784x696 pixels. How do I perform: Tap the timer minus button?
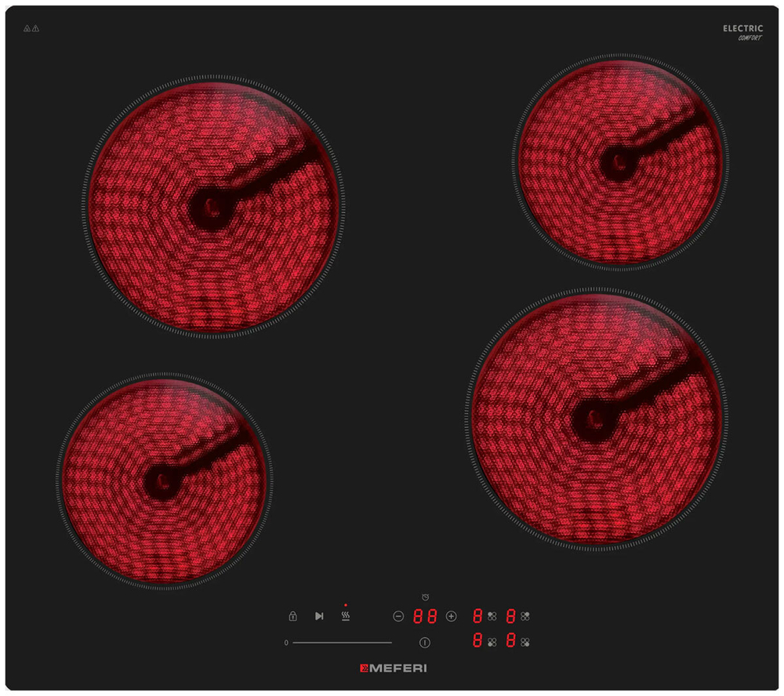(398, 617)
